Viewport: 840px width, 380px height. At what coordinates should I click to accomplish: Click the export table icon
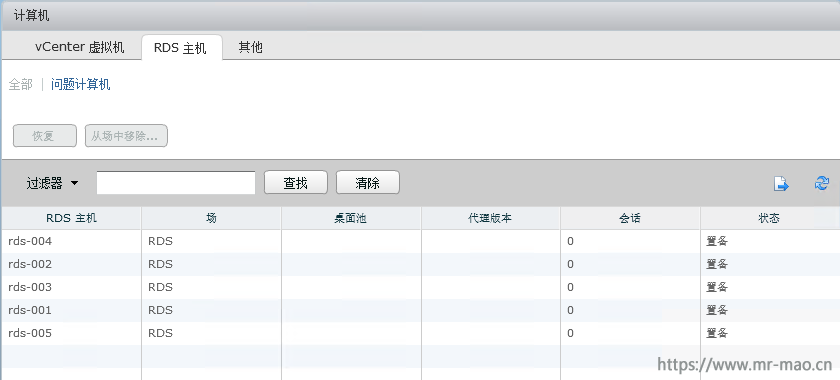click(x=782, y=184)
